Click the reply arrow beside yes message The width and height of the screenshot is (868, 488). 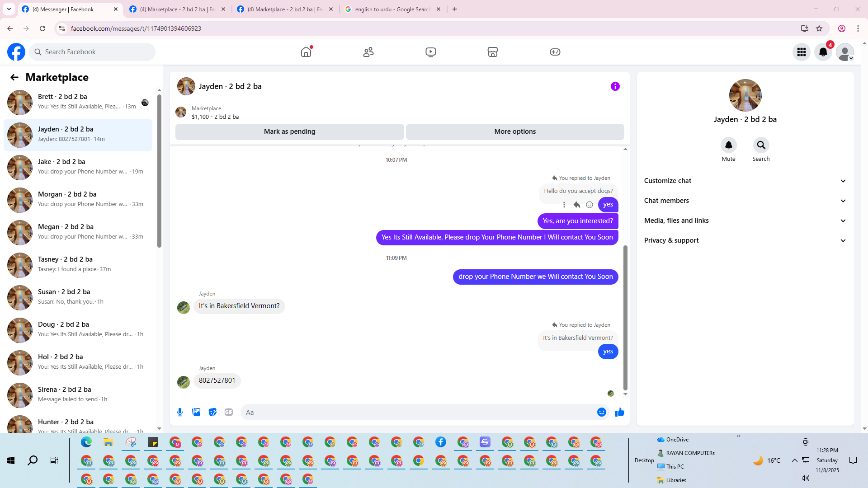click(x=577, y=205)
